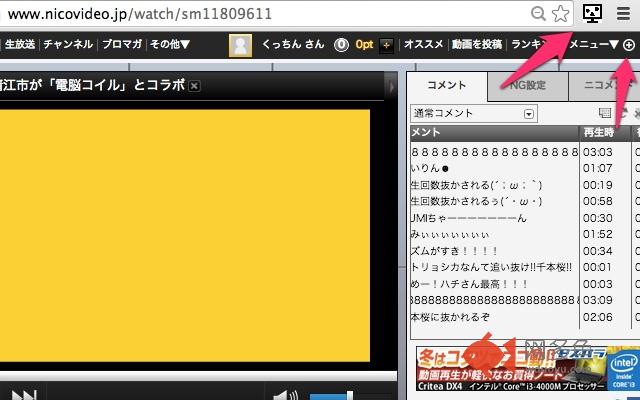The width and height of the screenshot is (640, 400).
Task: Switch to the コメント tab
Action: click(x=447, y=85)
